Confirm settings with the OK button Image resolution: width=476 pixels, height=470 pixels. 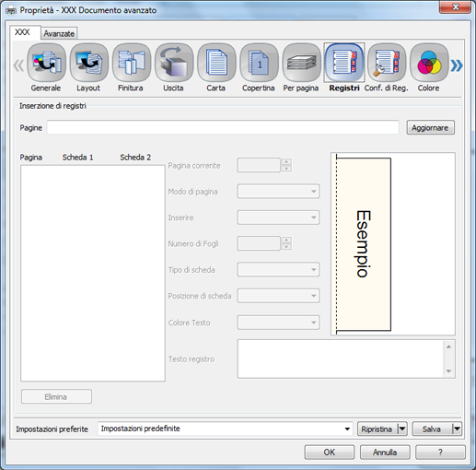(330, 452)
